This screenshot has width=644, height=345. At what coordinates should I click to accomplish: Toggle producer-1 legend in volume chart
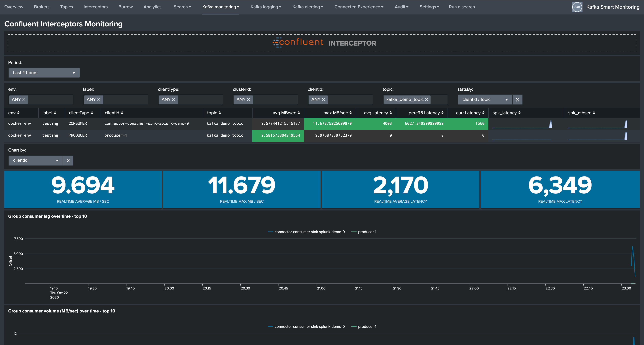pos(364,327)
